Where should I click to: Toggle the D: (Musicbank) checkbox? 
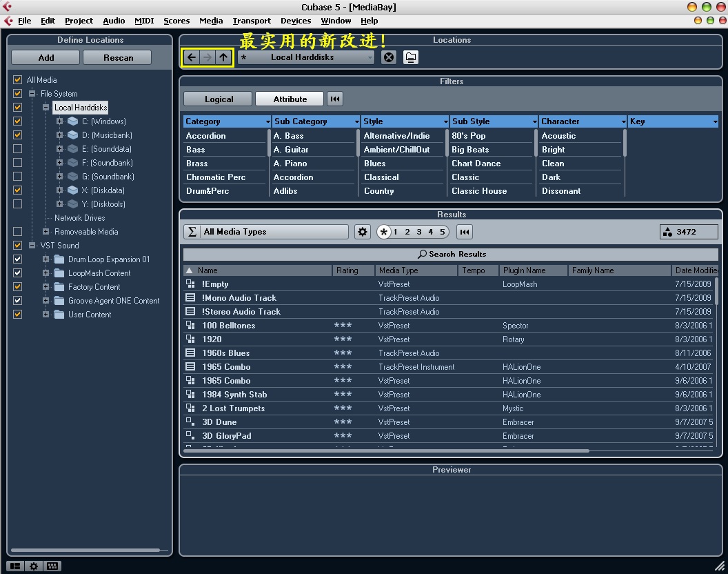(18, 135)
